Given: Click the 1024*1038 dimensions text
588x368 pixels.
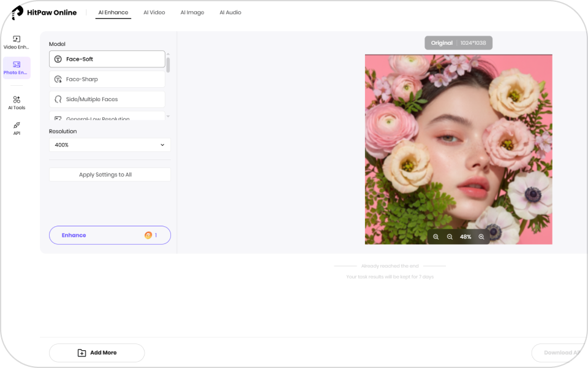Looking at the screenshot, I should pyautogui.click(x=473, y=43).
